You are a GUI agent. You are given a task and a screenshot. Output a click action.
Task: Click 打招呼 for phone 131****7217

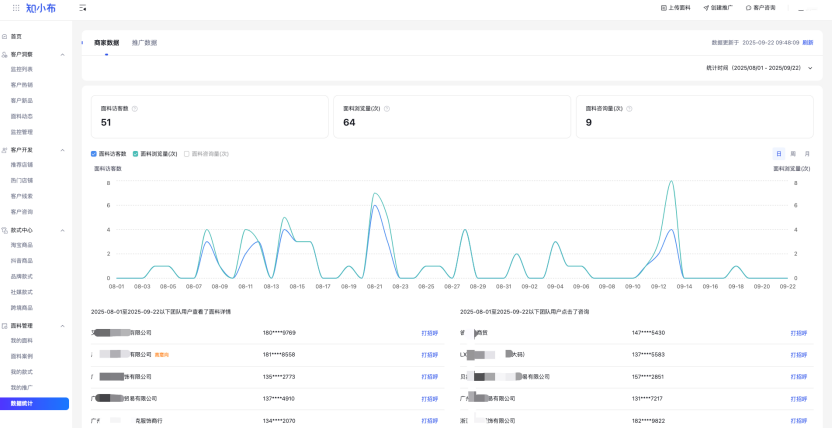799,399
